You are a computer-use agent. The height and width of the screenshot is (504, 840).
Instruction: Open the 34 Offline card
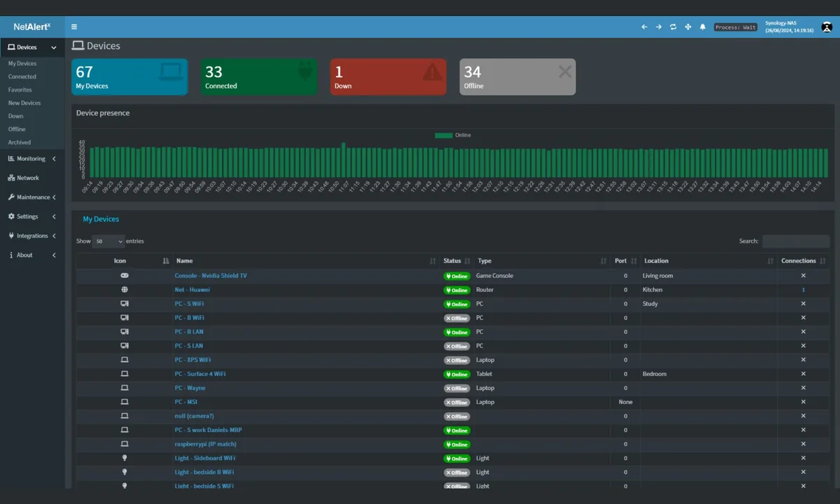tap(518, 77)
